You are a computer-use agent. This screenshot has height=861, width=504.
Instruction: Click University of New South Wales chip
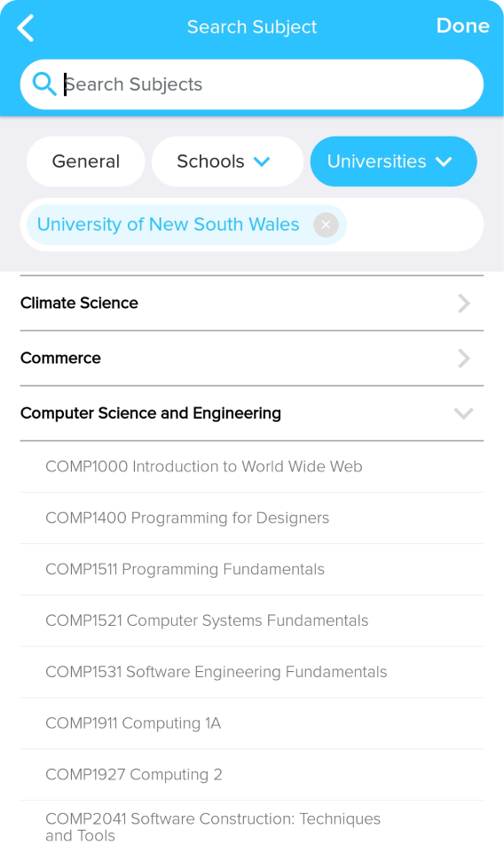point(168,225)
